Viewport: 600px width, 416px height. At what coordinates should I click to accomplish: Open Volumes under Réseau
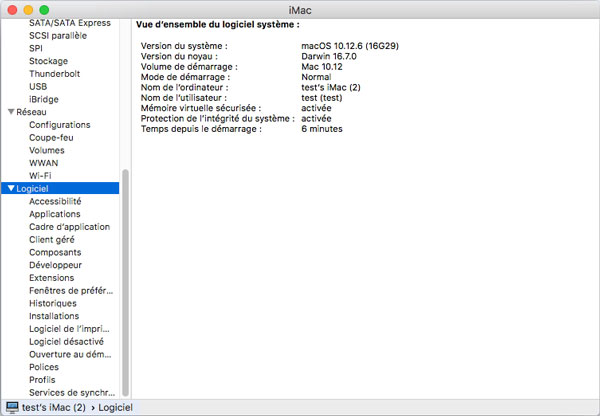point(47,150)
